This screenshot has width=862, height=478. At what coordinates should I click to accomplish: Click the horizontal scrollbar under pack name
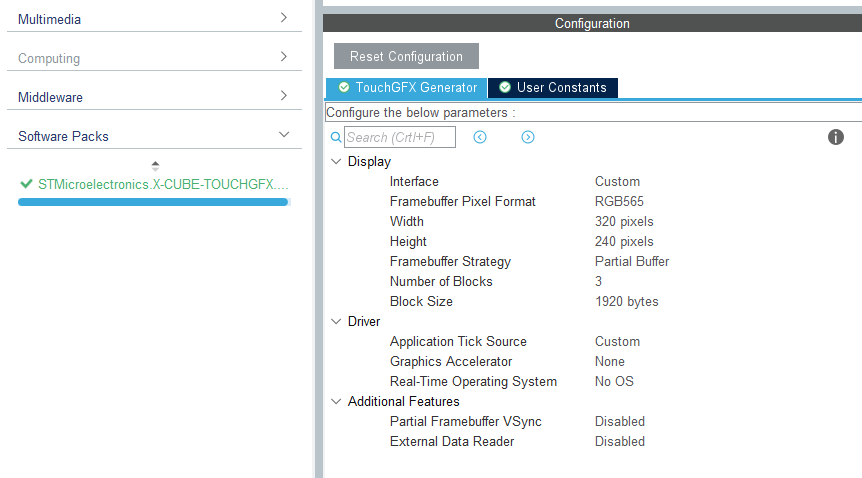click(153, 202)
